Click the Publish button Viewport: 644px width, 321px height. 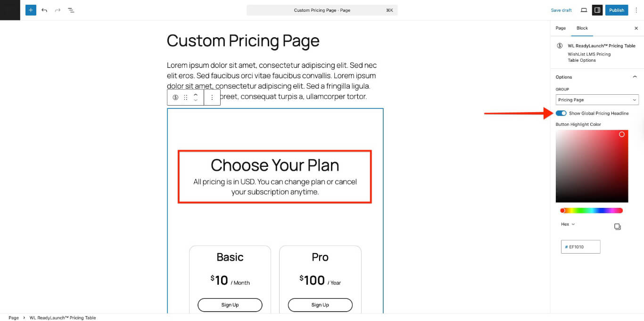click(x=616, y=9)
